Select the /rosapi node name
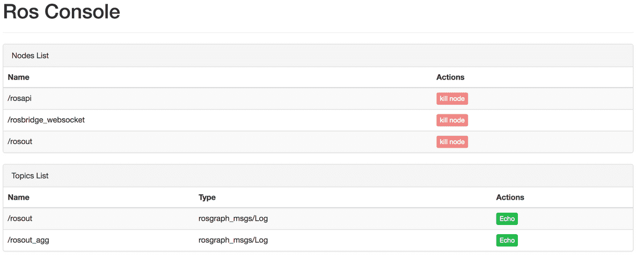This screenshot has width=644, height=261. (x=20, y=99)
